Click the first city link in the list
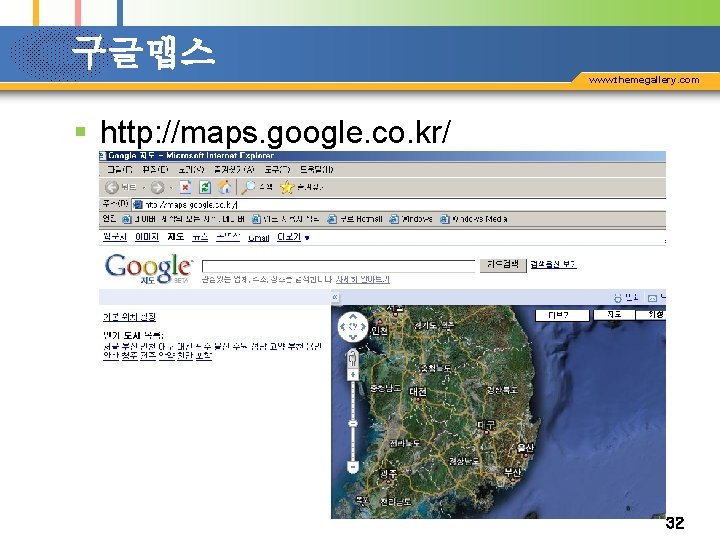Viewport: 720px width, 540px height. tap(111, 346)
